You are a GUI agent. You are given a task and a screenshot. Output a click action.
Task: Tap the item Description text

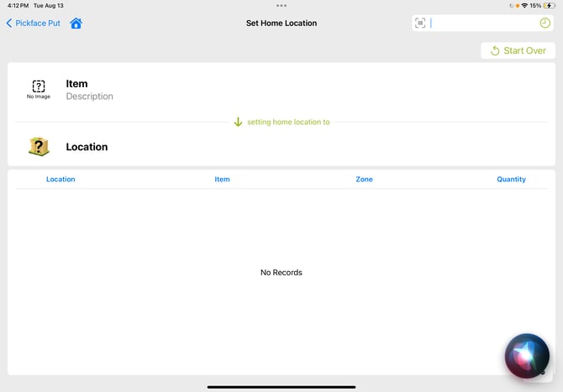tap(90, 97)
